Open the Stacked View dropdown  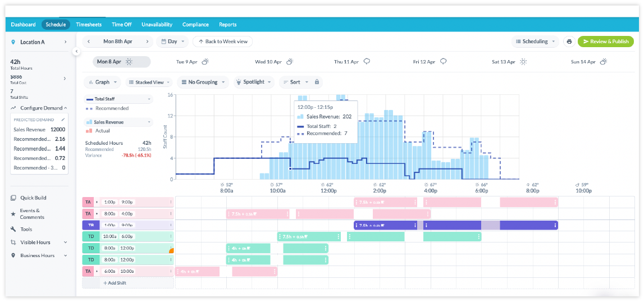point(149,82)
